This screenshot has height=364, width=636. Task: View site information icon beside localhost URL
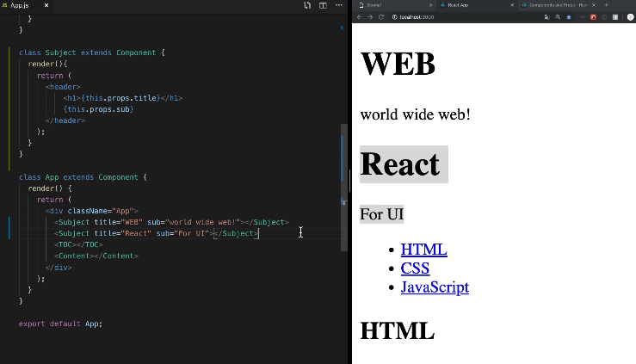(x=394, y=17)
